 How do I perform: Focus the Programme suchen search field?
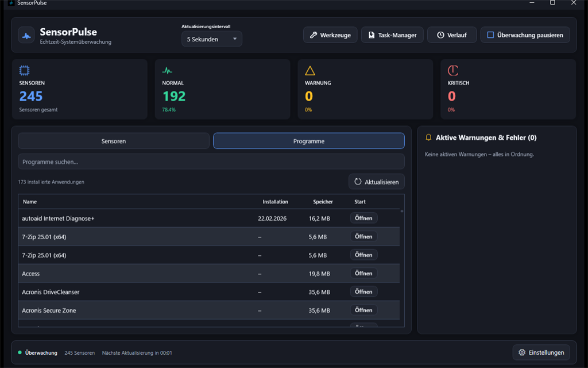pyautogui.click(x=211, y=162)
